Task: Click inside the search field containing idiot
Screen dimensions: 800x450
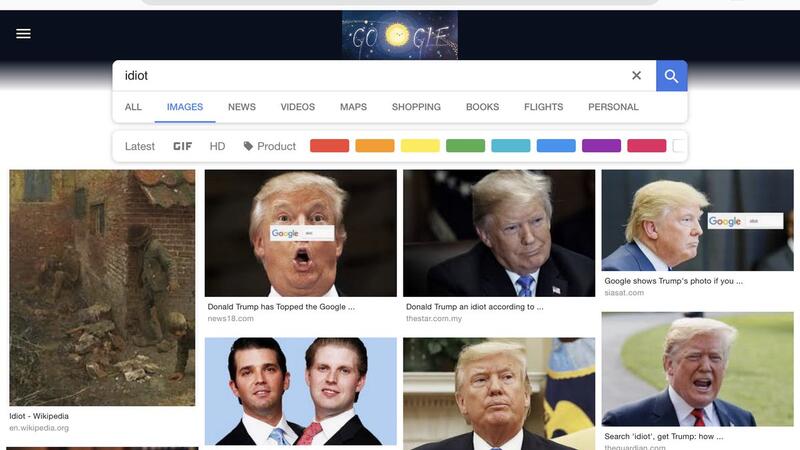Action: click(372, 76)
